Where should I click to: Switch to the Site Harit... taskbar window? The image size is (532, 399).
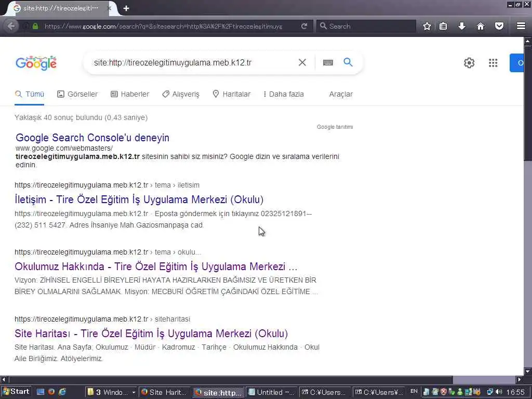164,392
